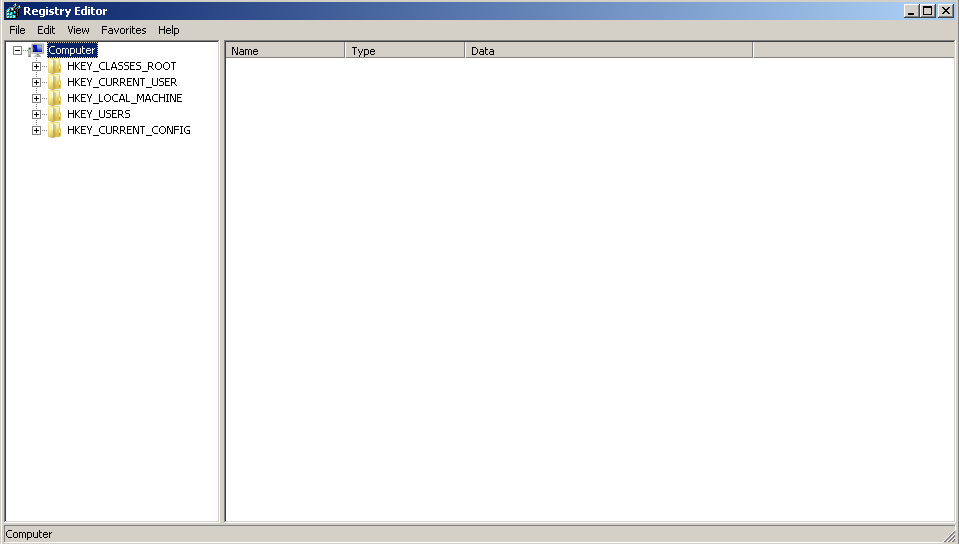
Task: Click the Computer icon in tree
Action: pyautogui.click(x=36, y=51)
